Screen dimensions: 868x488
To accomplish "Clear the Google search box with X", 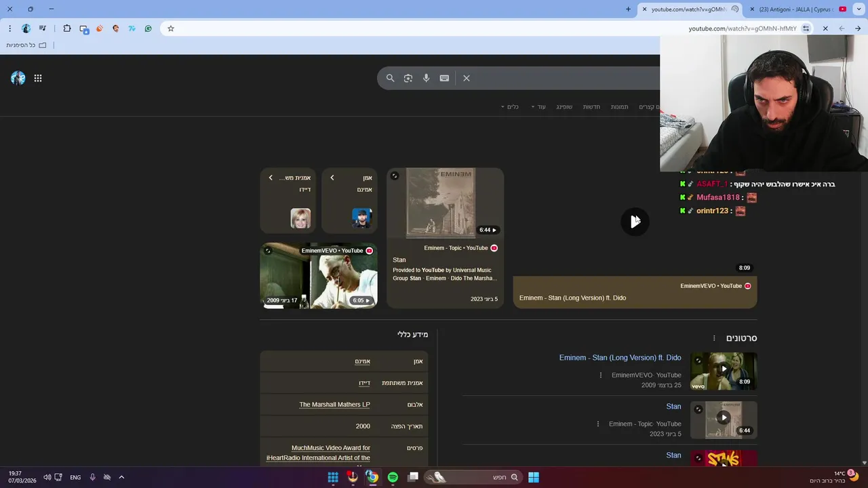I will pyautogui.click(x=467, y=78).
